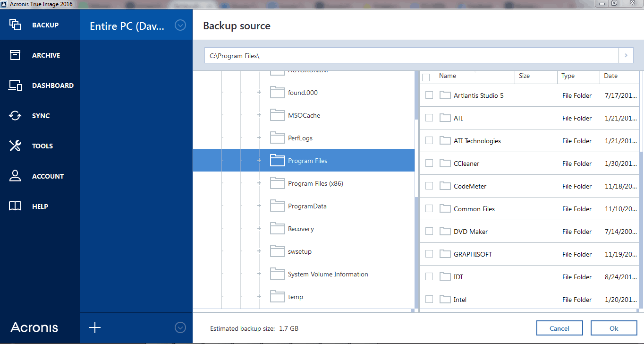Sort files by the Date column header
The height and width of the screenshot is (344, 644).
point(610,76)
